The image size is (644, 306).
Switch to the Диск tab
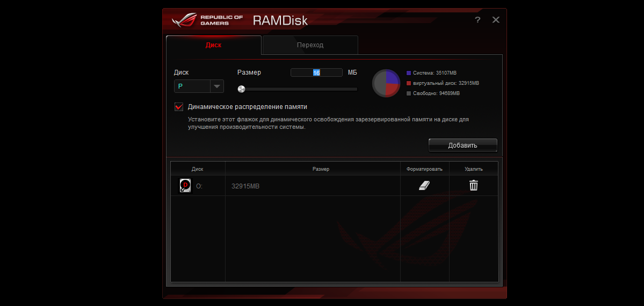(x=214, y=45)
